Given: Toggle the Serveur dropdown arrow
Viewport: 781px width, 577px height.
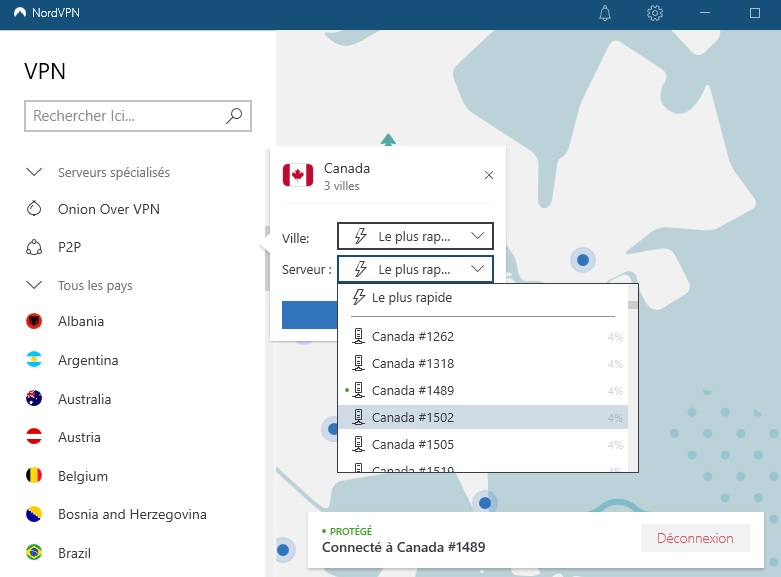Looking at the screenshot, I should pyautogui.click(x=477, y=269).
